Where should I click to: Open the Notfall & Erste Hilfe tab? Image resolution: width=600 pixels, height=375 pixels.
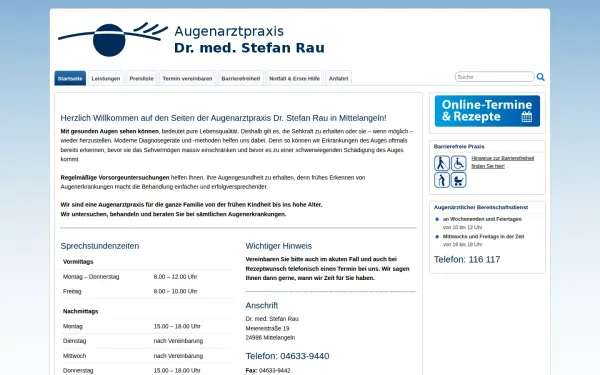coord(294,78)
